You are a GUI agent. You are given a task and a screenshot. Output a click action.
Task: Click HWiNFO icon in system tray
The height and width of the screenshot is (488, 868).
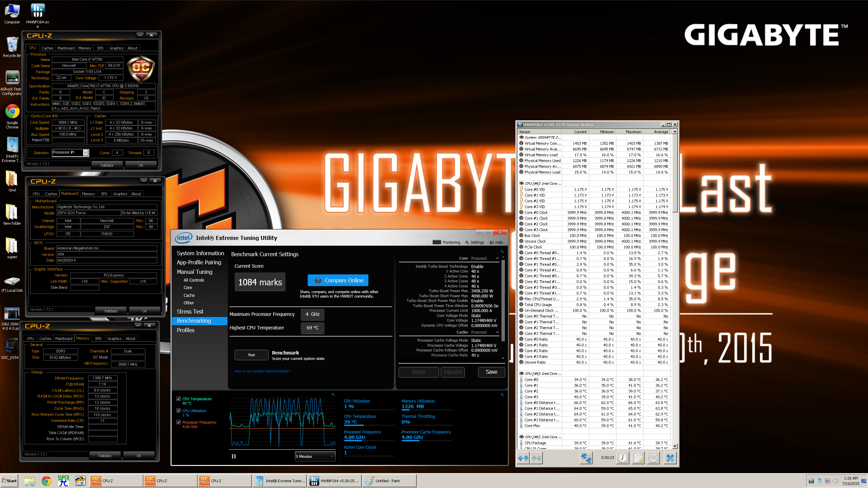tap(811, 481)
